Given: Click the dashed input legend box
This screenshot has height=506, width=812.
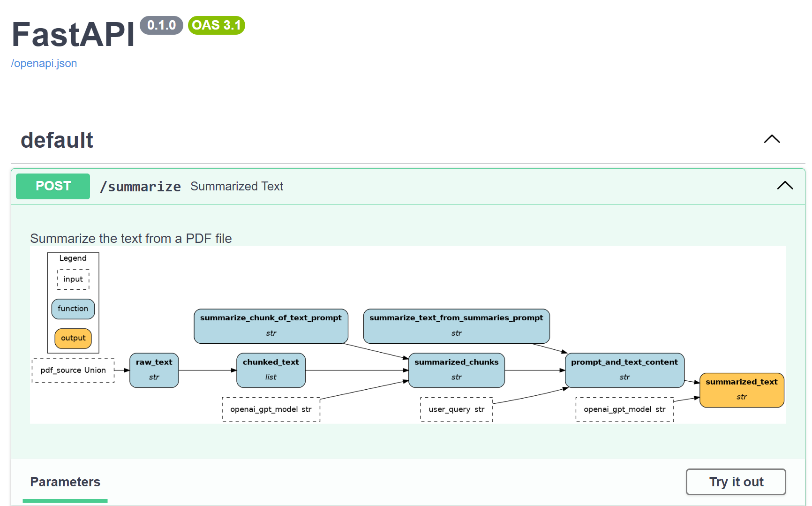Looking at the screenshot, I should tap(73, 279).
